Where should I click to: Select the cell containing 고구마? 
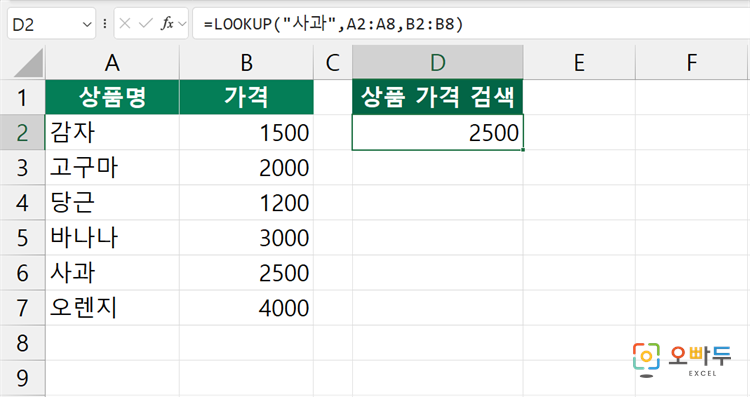[112, 168]
